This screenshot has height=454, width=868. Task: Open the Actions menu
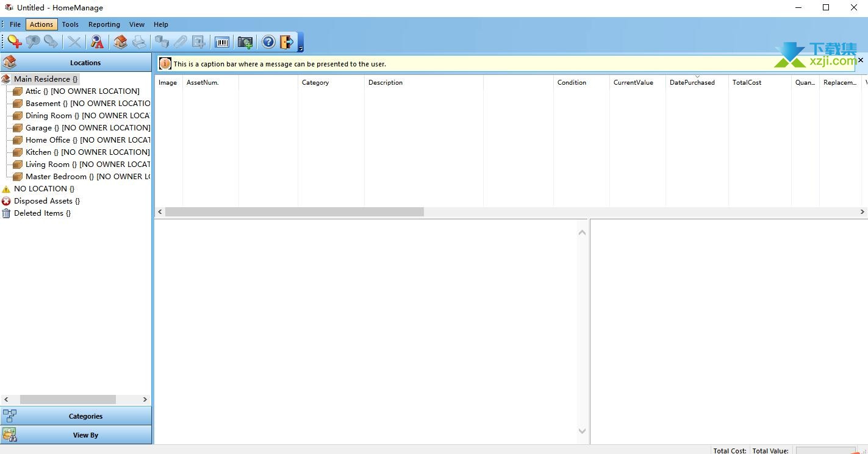pyautogui.click(x=41, y=24)
